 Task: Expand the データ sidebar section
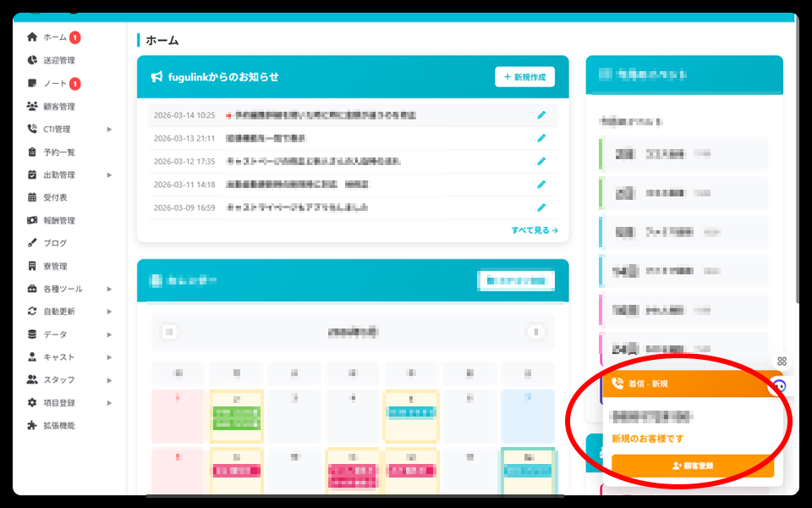pyautogui.click(x=109, y=334)
